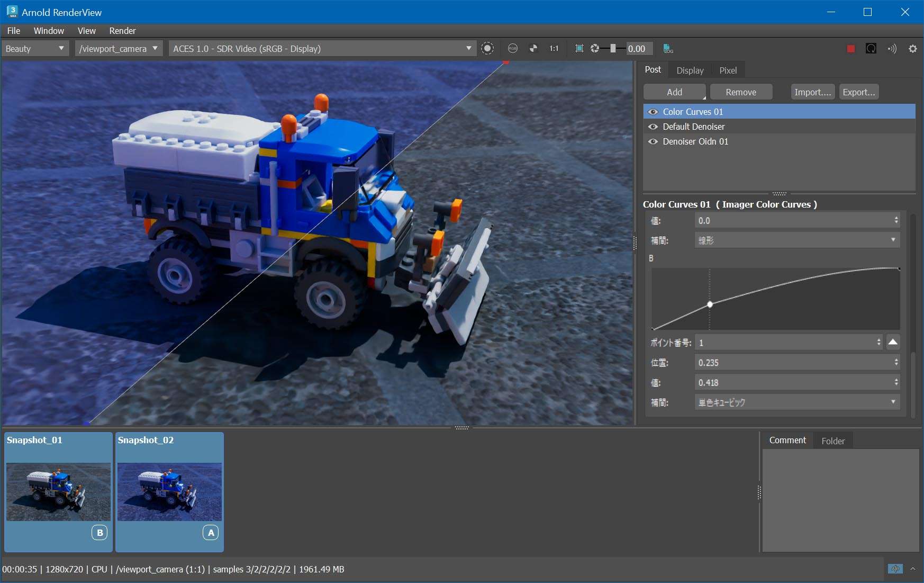Open render view settings gear
Screen dimensions: 924x583
(912, 49)
